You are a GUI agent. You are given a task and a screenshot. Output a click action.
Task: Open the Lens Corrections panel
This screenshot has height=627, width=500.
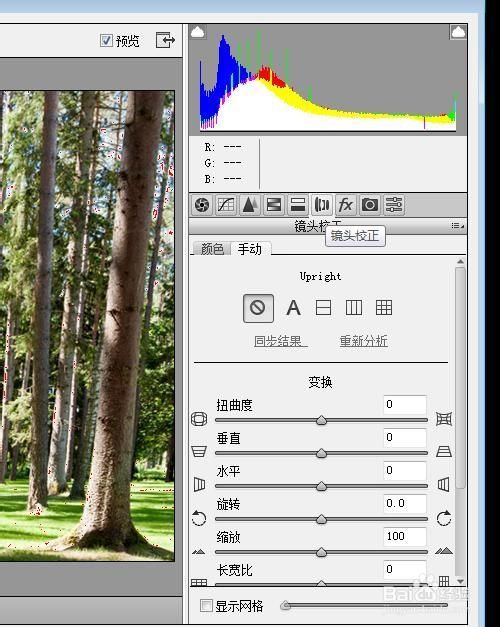pyautogui.click(x=322, y=205)
